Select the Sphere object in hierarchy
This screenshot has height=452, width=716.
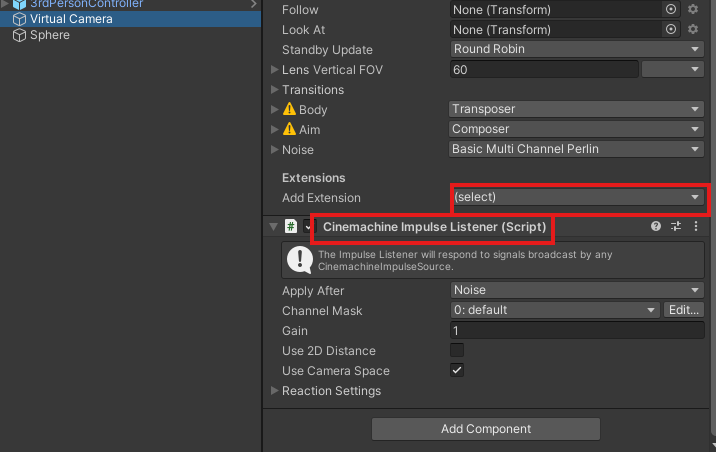[50, 35]
